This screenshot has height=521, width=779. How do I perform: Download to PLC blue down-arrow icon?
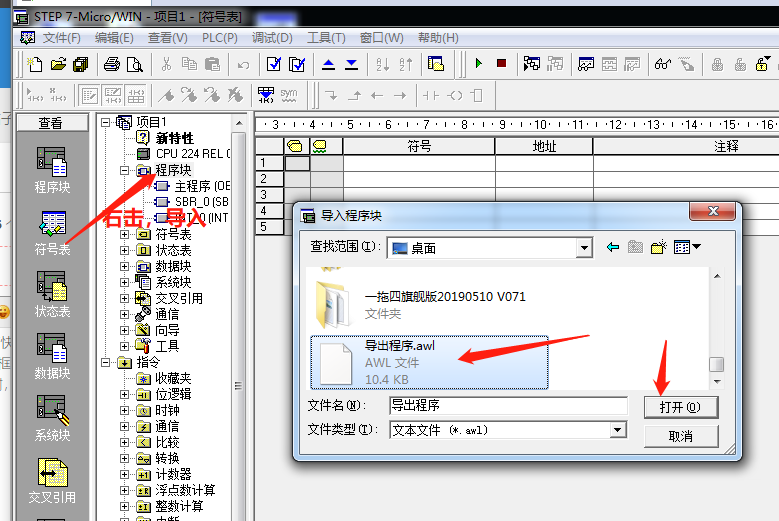[352, 64]
